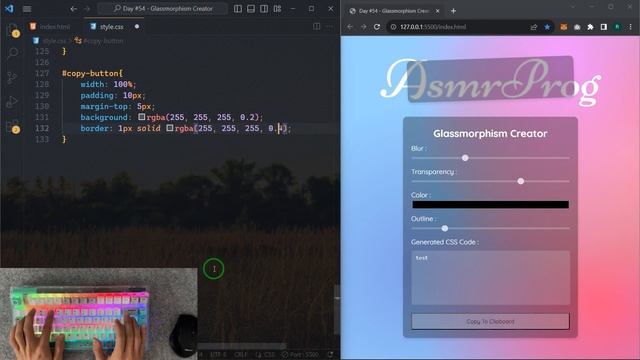Click the bookmark star icon

click(x=547, y=27)
